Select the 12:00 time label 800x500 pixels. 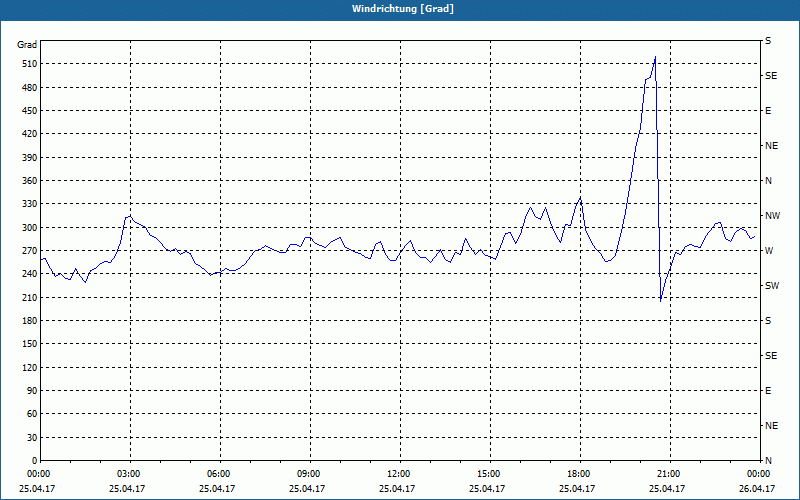pyautogui.click(x=398, y=474)
